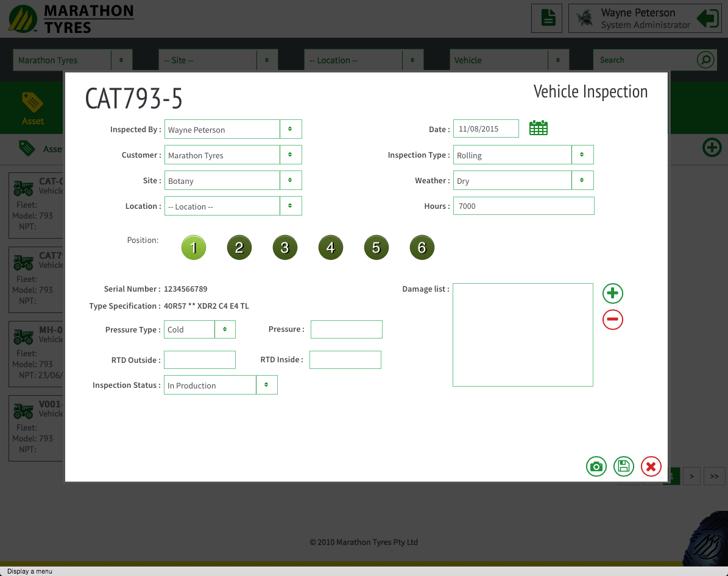
Task: Remove damage entry with red minus icon
Action: 612,320
